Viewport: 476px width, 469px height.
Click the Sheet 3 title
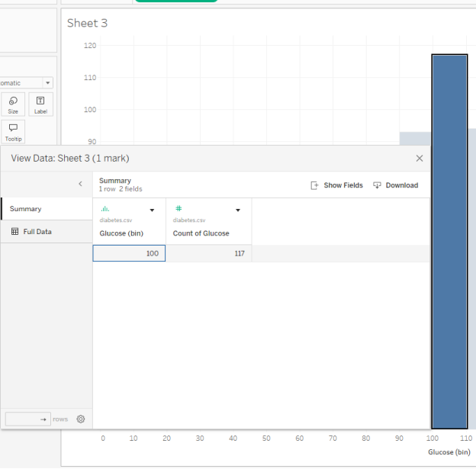pyautogui.click(x=88, y=23)
